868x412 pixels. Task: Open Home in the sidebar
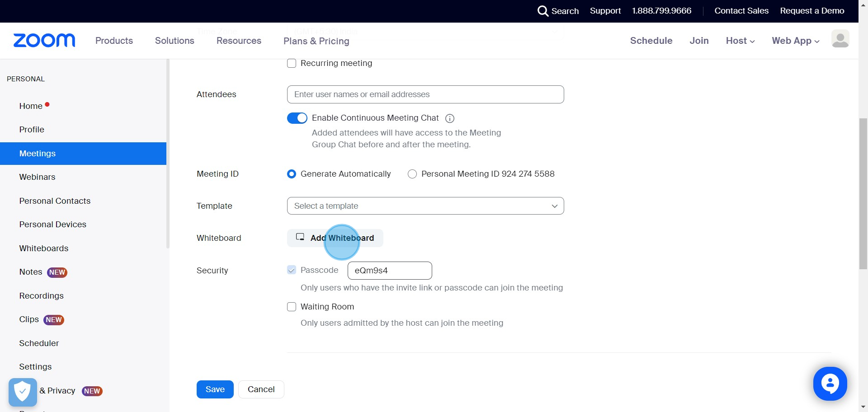click(31, 106)
